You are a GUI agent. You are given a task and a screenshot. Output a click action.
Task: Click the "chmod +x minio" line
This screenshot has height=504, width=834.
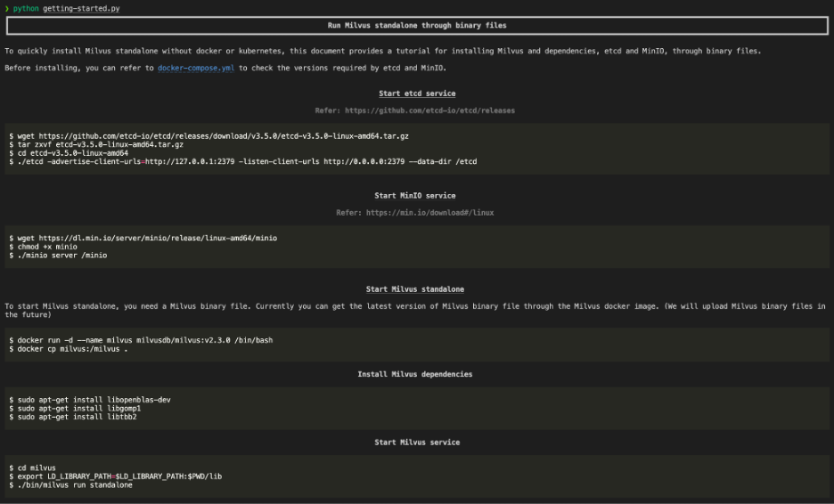coord(43,247)
